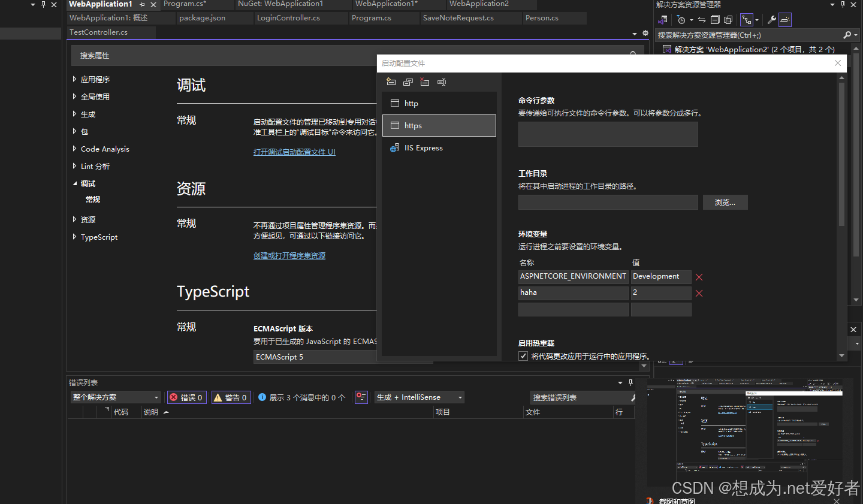Delete the selected launch profile
Viewport: 863px width, 504px height.
pyautogui.click(x=424, y=82)
